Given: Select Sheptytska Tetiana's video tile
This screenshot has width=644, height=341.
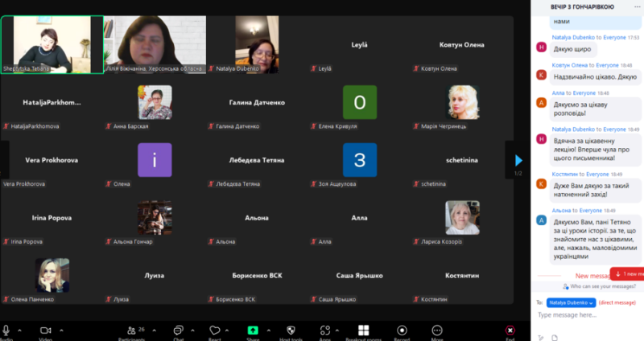Looking at the screenshot, I should (52, 44).
